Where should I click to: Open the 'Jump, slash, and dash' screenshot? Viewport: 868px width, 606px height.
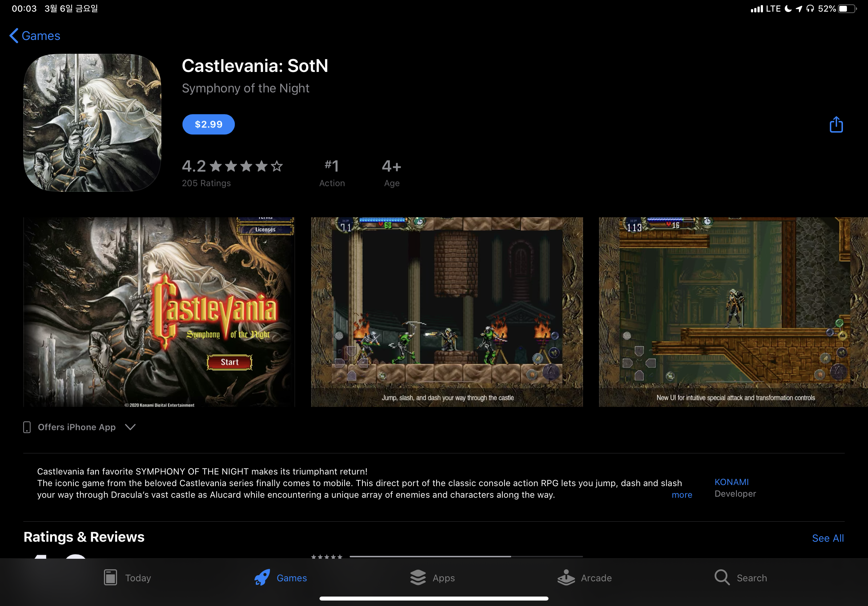[x=447, y=312]
